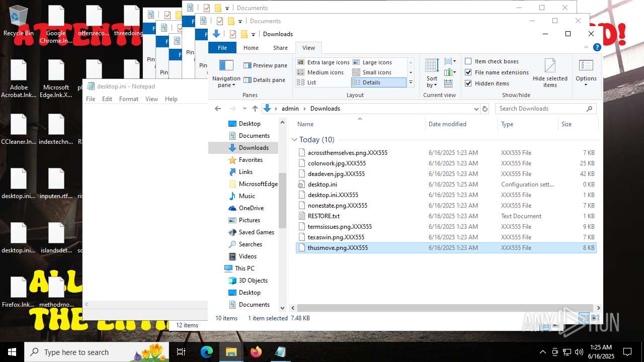Open Microsoft Edge from the taskbar

tap(207, 352)
